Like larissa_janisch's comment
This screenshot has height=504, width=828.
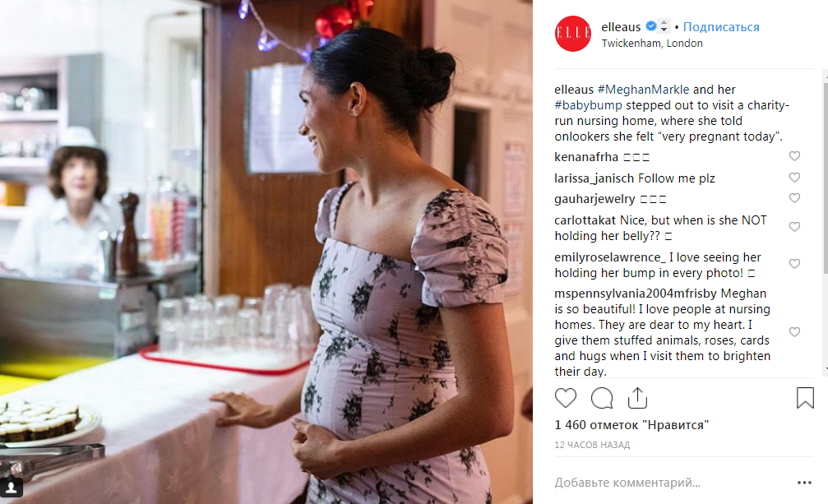pyautogui.click(x=794, y=178)
